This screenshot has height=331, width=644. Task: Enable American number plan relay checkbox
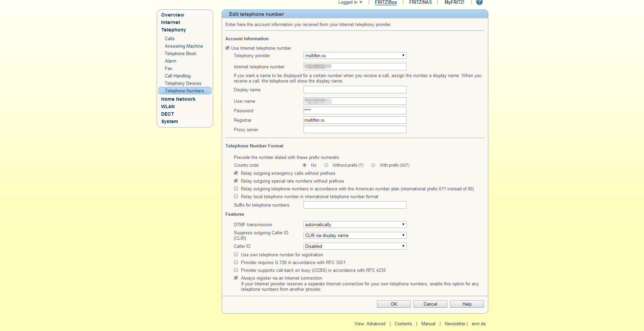[x=236, y=189]
